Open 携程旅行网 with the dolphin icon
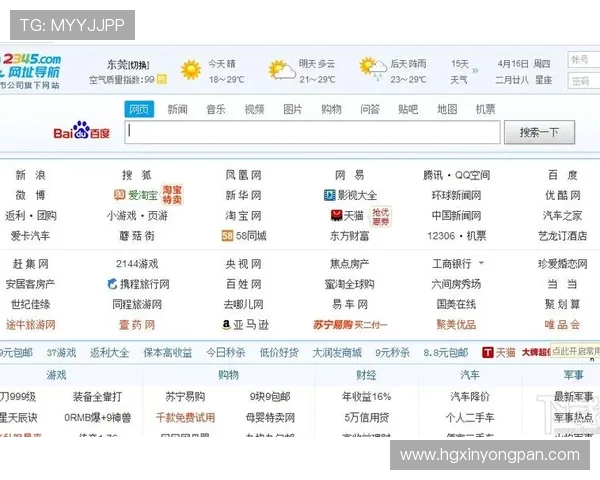Image resolution: width=600 pixels, height=480 pixels. click(x=139, y=284)
